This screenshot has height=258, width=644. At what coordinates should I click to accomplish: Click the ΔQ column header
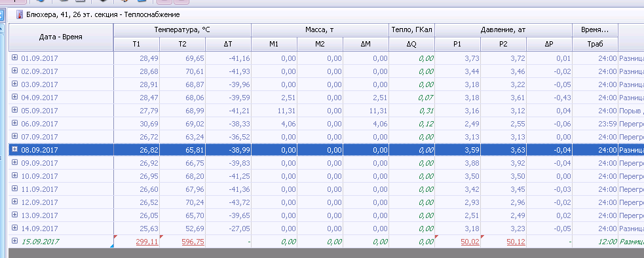(412, 45)
